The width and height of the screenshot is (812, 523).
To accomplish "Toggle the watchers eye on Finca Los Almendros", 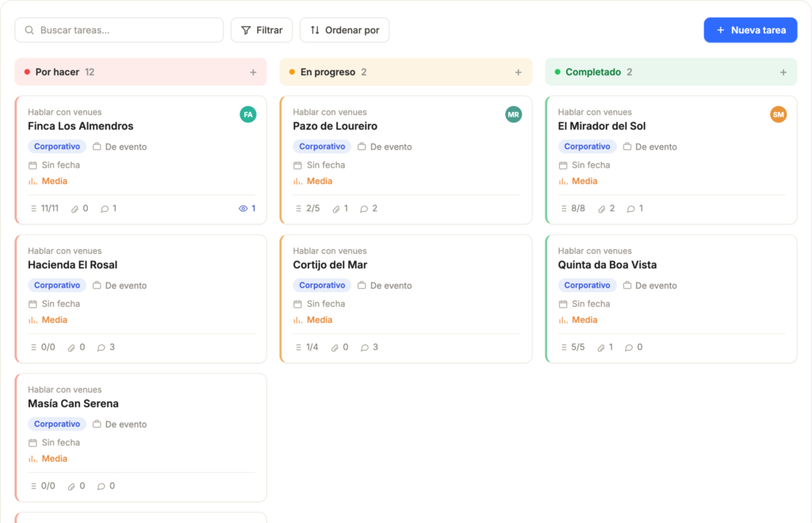I will [x=247, y=209].
